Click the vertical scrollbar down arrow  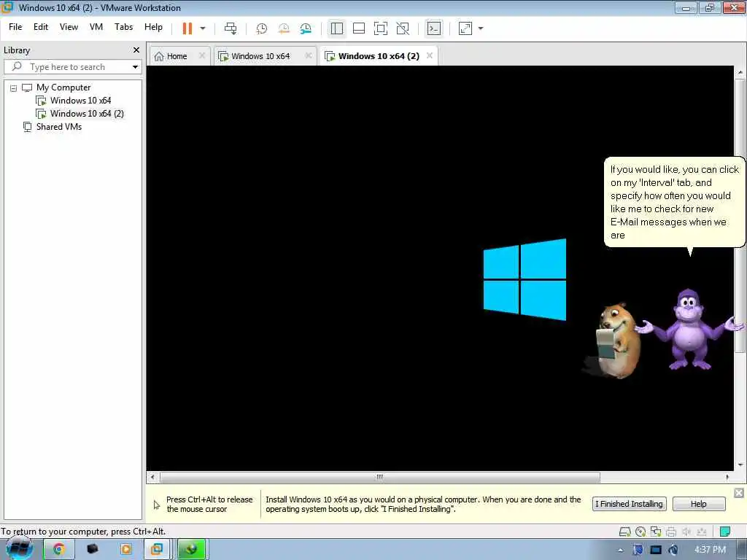click(740, 465)
